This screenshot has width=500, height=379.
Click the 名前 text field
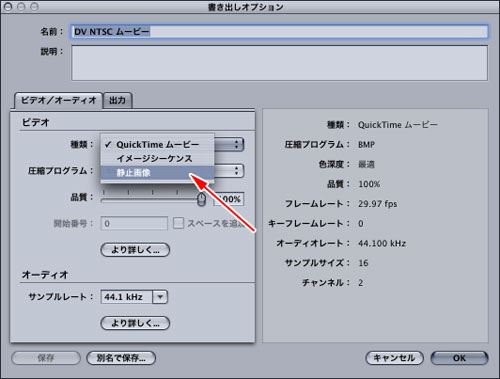[x=280, y=32]
